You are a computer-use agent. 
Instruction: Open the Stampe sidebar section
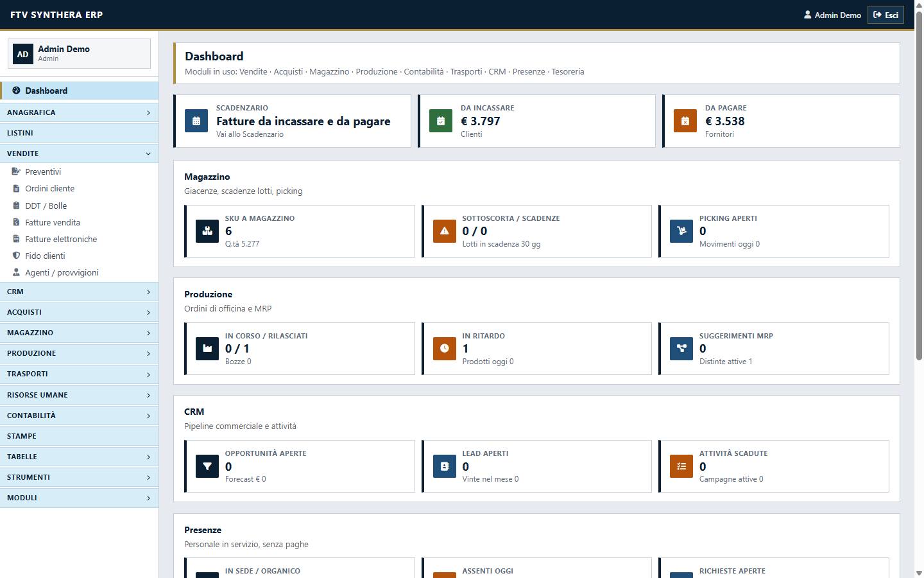[x=79, y=436]
